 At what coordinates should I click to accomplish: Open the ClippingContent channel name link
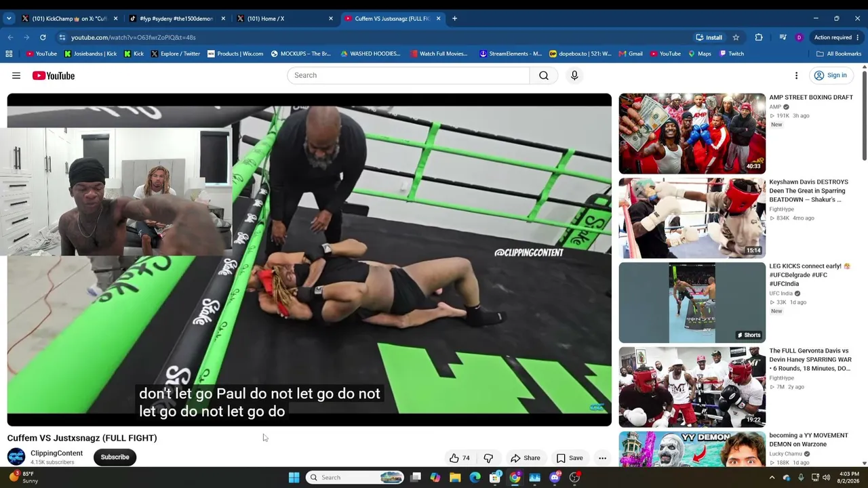56,453
